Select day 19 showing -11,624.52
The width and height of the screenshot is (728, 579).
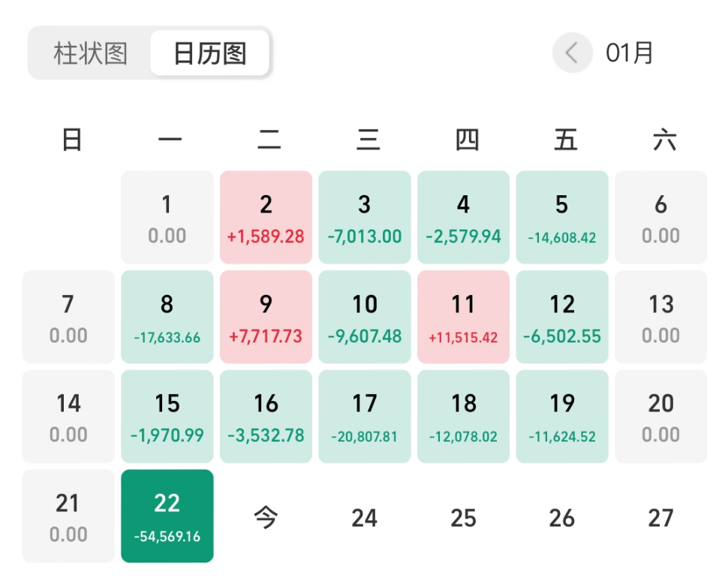562,416
